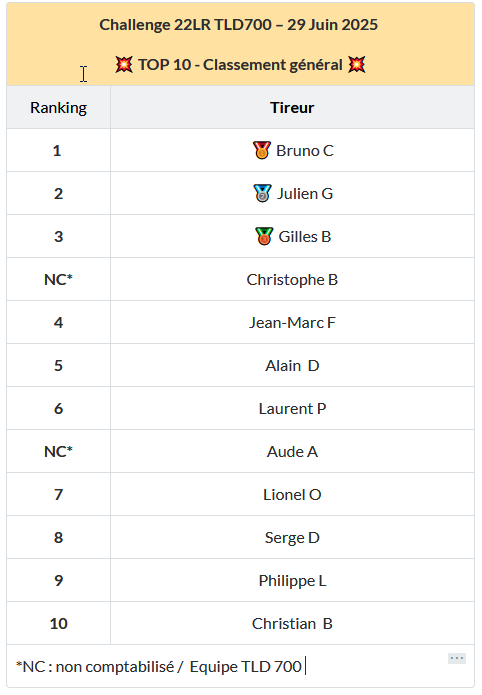Click the bronze medal icon beside Gilles B

(264, 236)
